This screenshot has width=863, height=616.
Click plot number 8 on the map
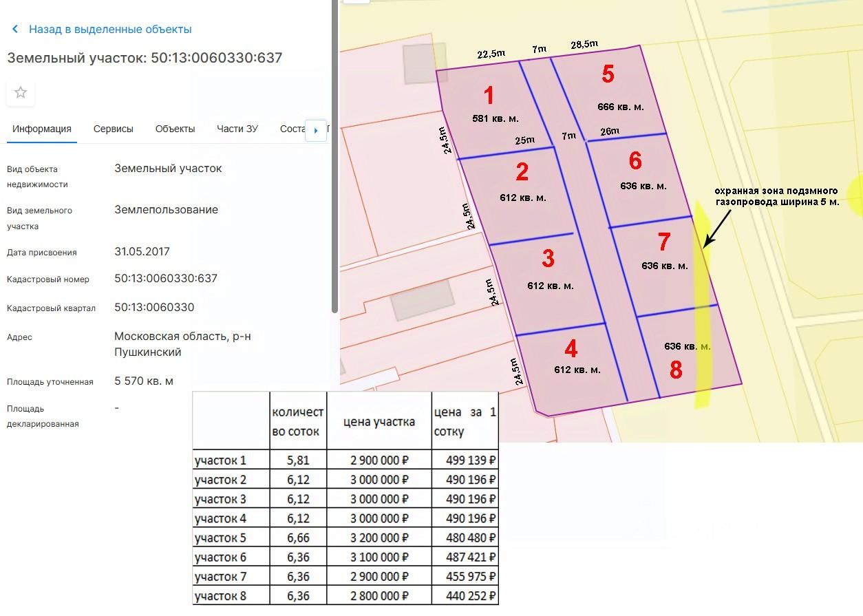(x=676, y=370)
